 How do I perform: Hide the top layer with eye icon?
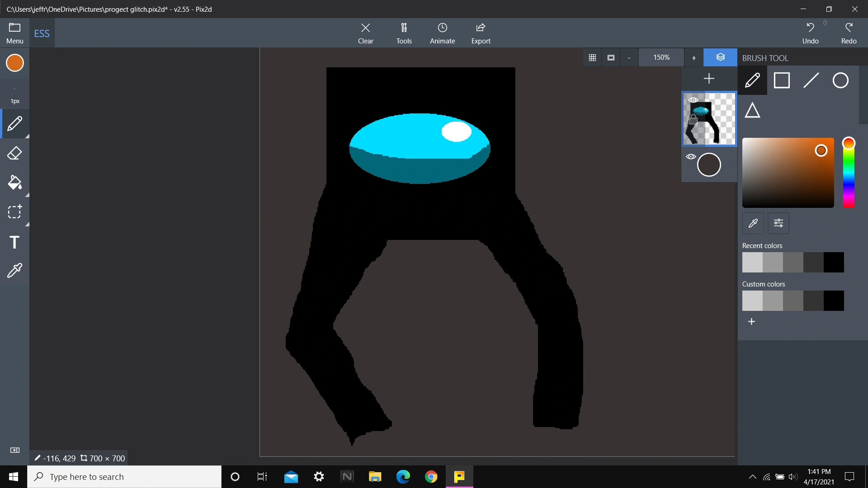(x=693, y=100)
